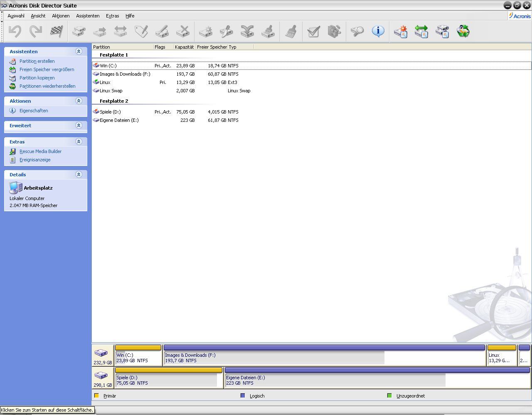Viewport: 532px width, 415px height.
Task: Collapse the Aktionen panel
Action: coord(79,101)
